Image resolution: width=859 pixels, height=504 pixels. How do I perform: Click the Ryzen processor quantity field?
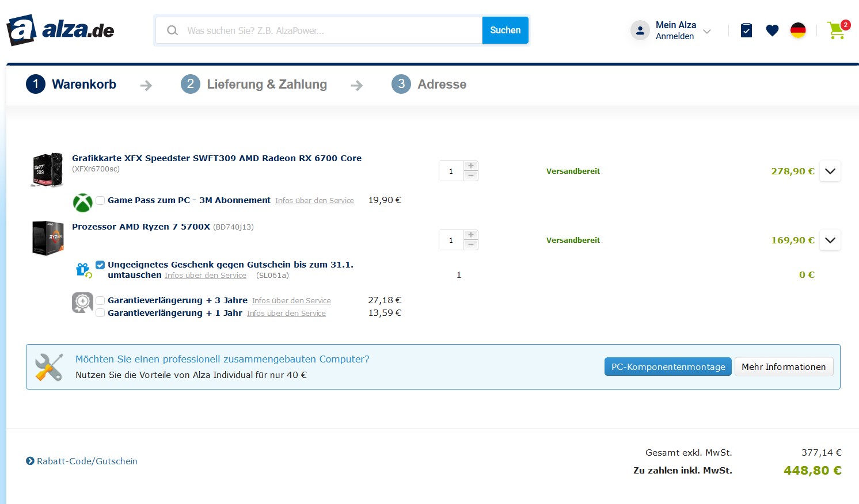tap(451, 240)
